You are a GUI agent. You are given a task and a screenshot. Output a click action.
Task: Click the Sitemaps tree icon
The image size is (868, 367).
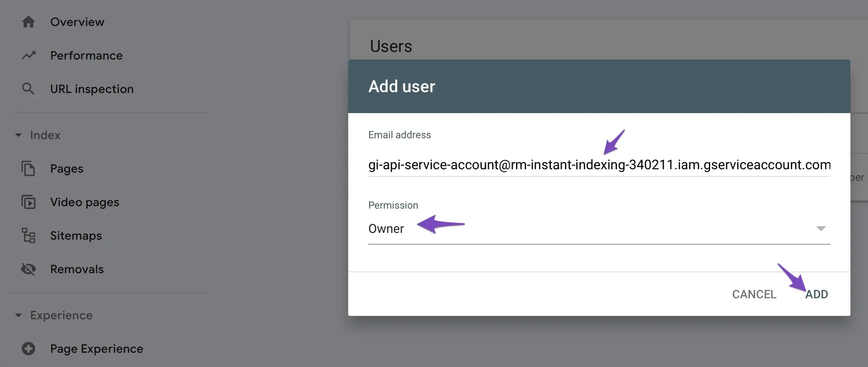28,235
